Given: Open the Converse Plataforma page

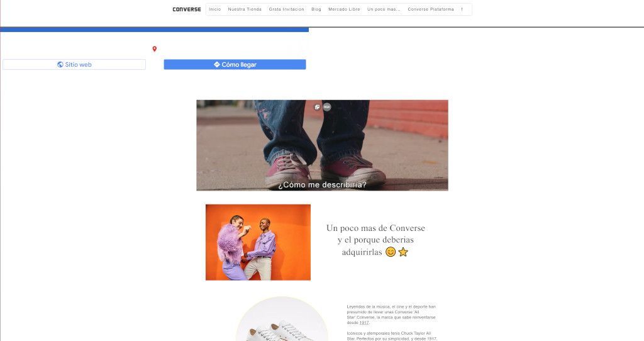Looking at the screenshot, I should [x=431, y=9].
